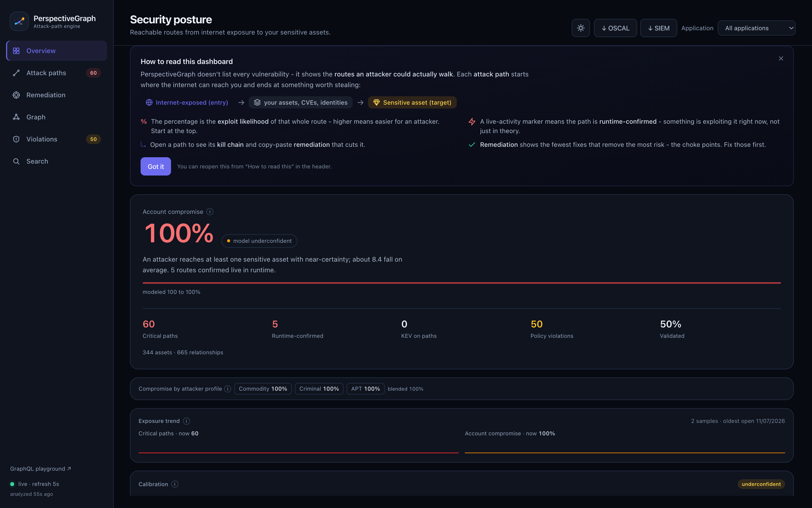This screenshot has width=812, height=508.
Task: Click the green Remediation checkmark icon
Action: (472, 145)
